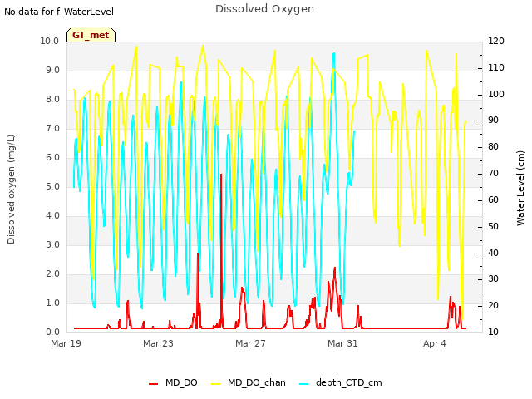Click the 2.0 left axis value
Image resolution: width=532 pixels, height=399 pixels.
[52, 274]
